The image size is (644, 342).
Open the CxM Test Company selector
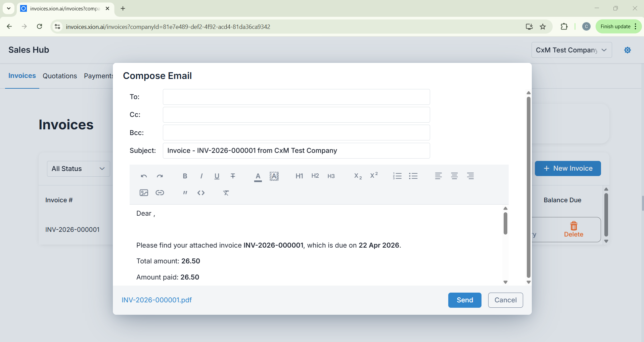tap(571, 50)
